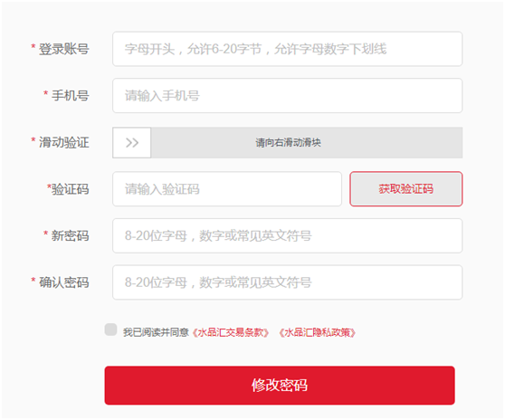
Task: Submit with the red 修改密码 button
Action: tap(280, 386)
